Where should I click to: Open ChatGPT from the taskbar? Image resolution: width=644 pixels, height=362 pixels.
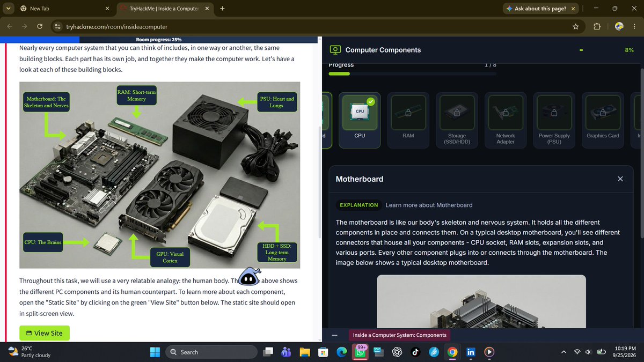click(x=397, y=352)
